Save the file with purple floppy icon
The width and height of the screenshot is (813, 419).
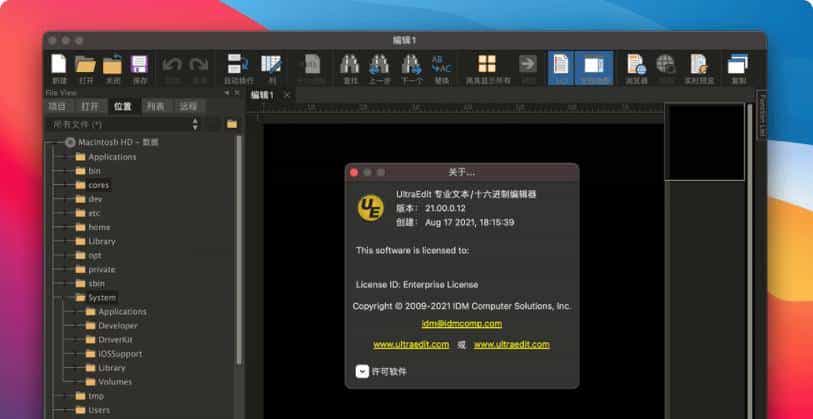click(x=139, y=64)
